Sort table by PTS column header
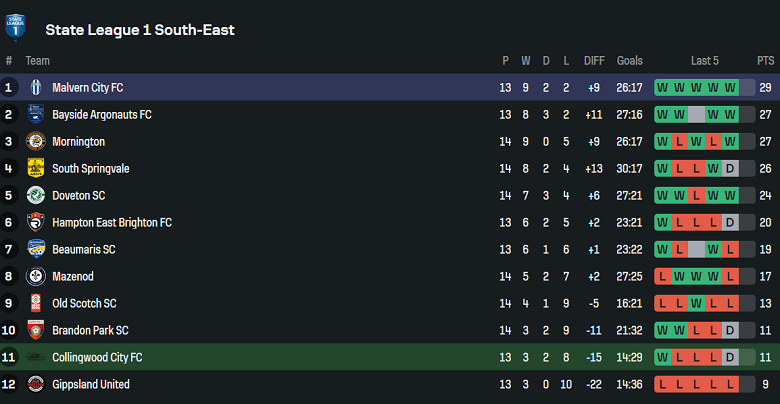780x404 pixels. 765,61
